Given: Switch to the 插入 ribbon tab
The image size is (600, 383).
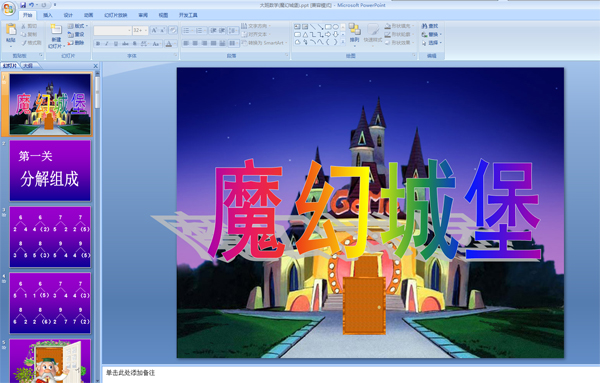Looking at the screenshot, I should pyautogui.click(x=47, y=15).
